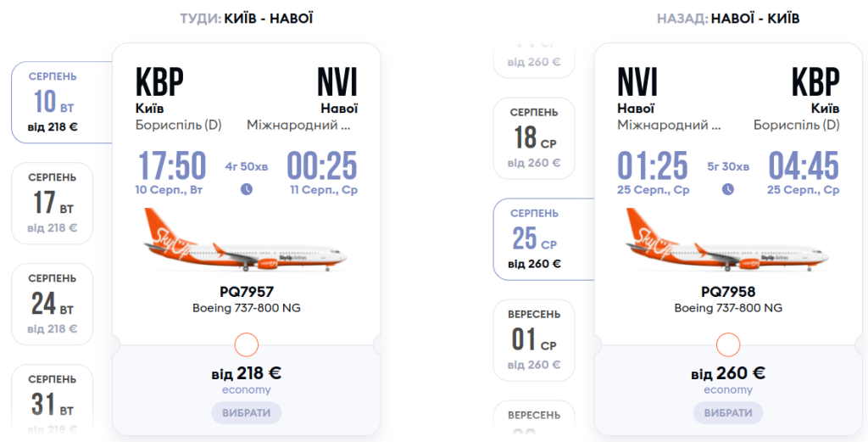
Task: Pick outbound date 24 Серпень
Action: tap(53, 304)
